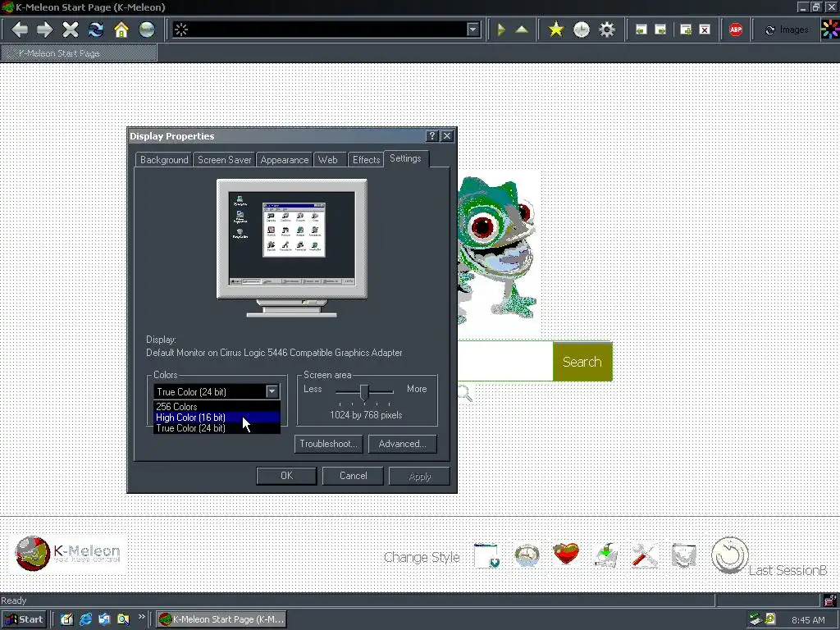840x630 pixels.
Task: Click the monitor preview image
Action: coord(292,248)
